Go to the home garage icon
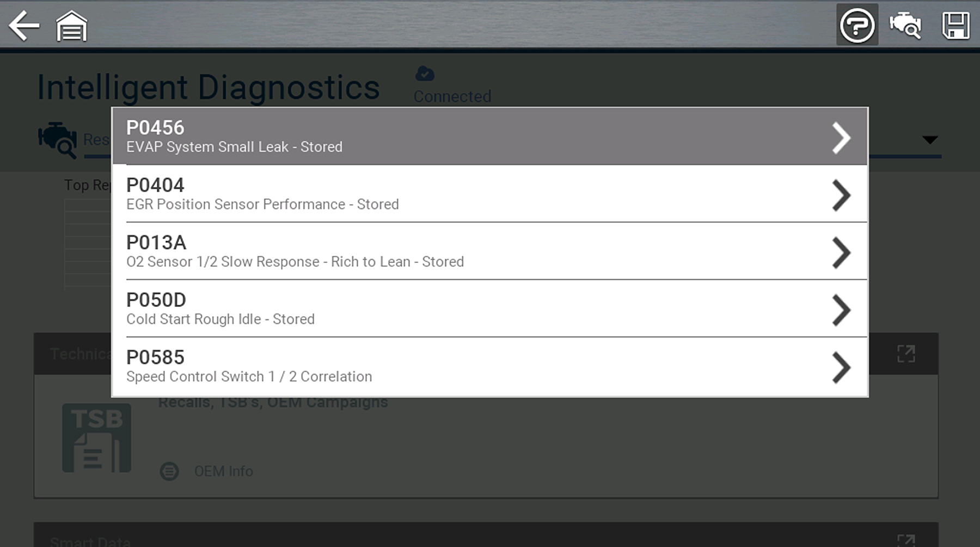 point(72,26)
